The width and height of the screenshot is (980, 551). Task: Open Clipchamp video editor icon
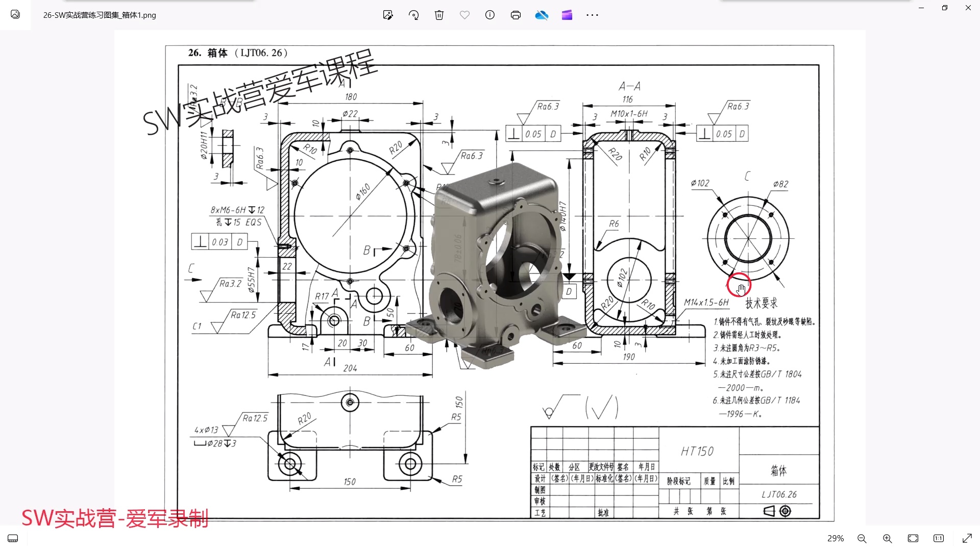567,15
